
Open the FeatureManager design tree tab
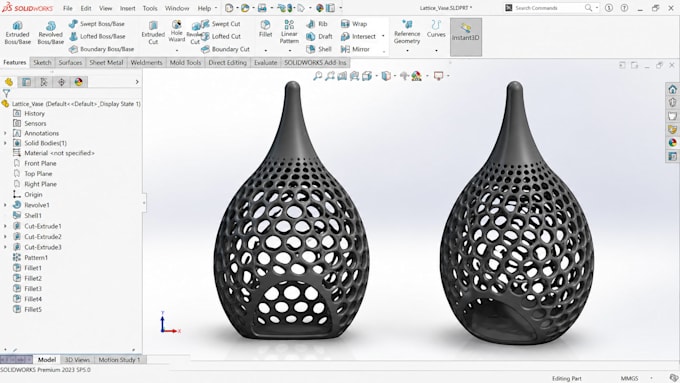click(x=9, y=82)
